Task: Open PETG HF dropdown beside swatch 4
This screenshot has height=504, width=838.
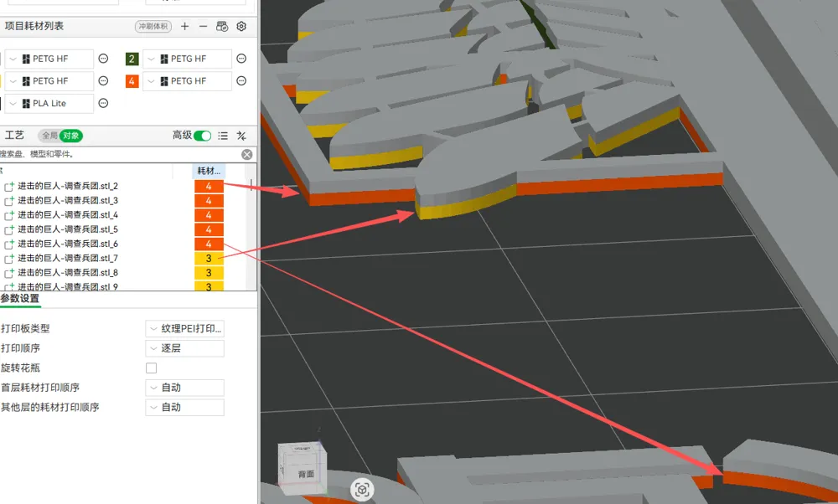Action: pyautogui.click(x=188, y=80)
